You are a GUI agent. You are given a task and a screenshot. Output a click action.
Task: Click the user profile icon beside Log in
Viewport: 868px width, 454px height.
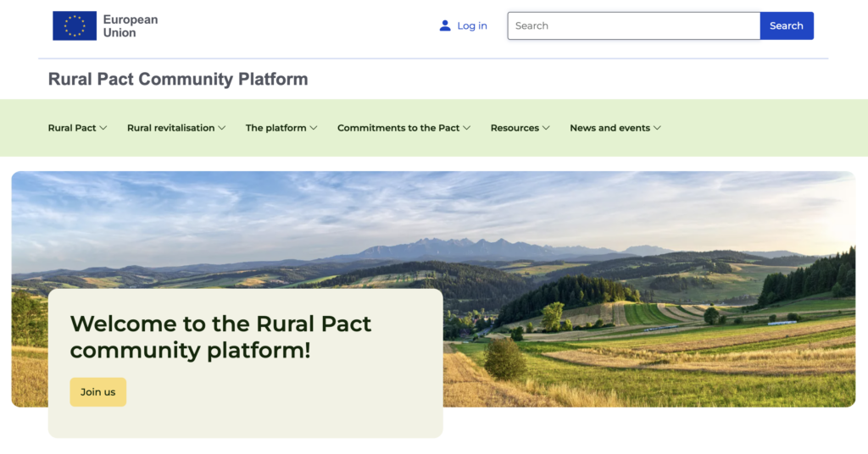tap(445, 25)
